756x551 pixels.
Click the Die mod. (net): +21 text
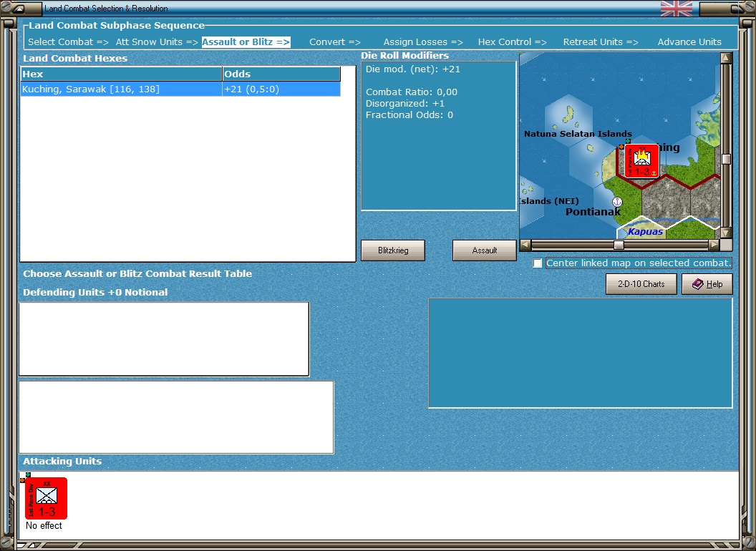pyautogui.click(x=412, y=69)
